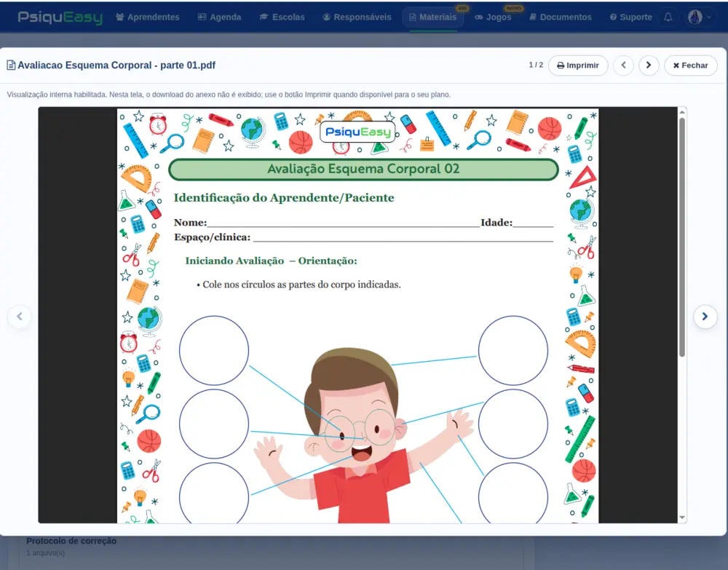Click the PDF file icon beside title
728x570 pixels.
11,65
